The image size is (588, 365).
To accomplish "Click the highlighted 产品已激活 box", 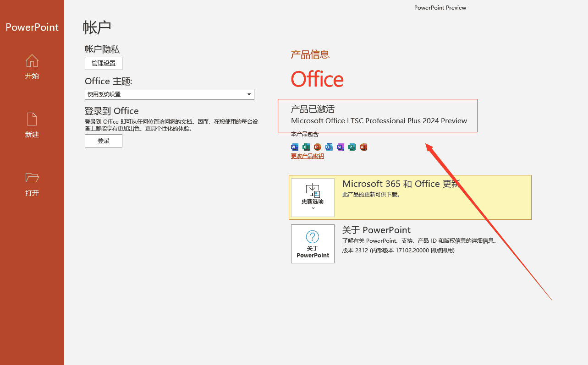I will click(378, 115).
